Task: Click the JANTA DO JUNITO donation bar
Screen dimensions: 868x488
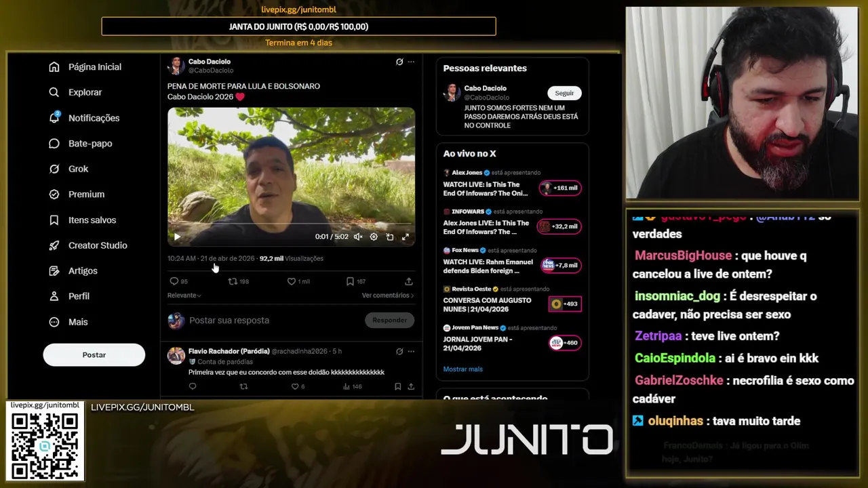Action: (x=298, y=26)
